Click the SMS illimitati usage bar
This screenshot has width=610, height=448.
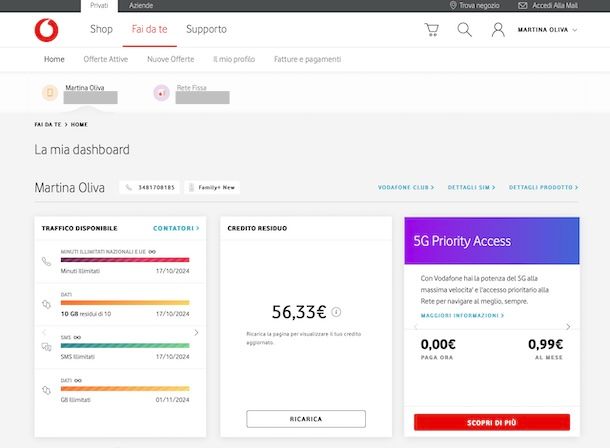(125, 345)
